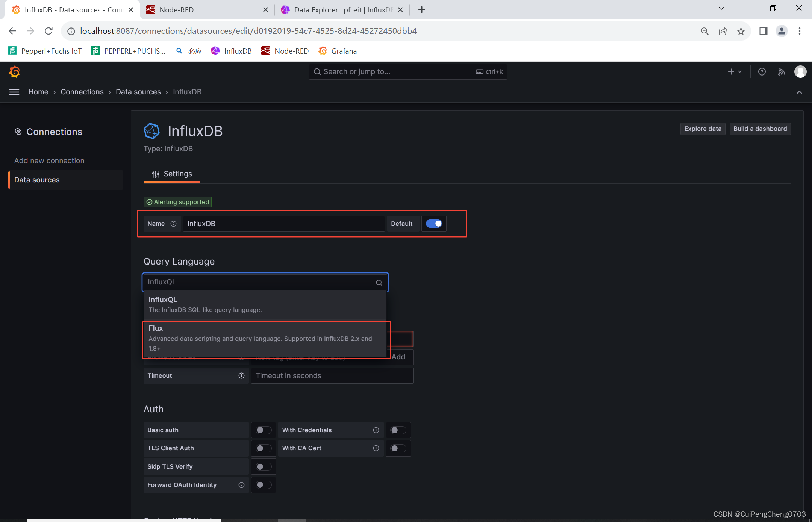
Task: Open the Query Language combo box
Action: point(265,282)
